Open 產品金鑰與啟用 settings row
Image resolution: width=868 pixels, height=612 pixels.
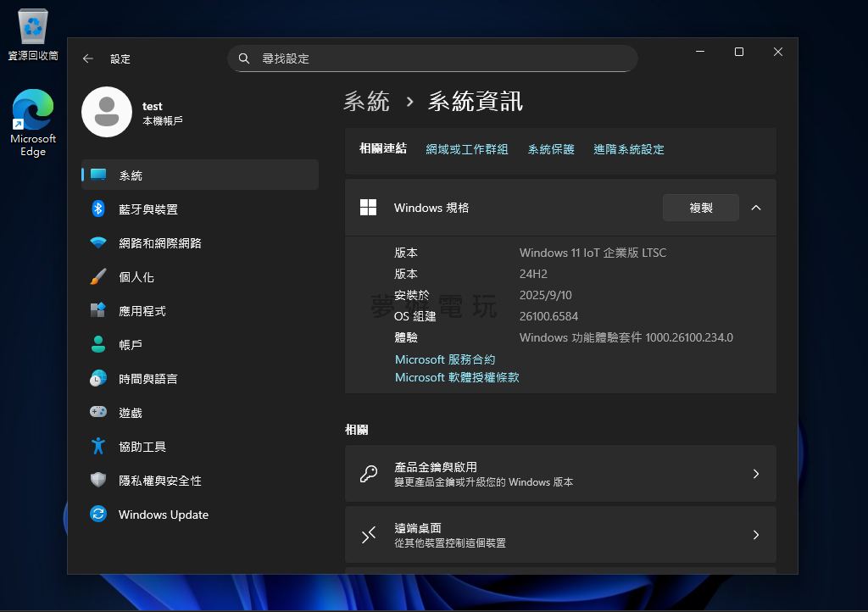click(559, 474)
